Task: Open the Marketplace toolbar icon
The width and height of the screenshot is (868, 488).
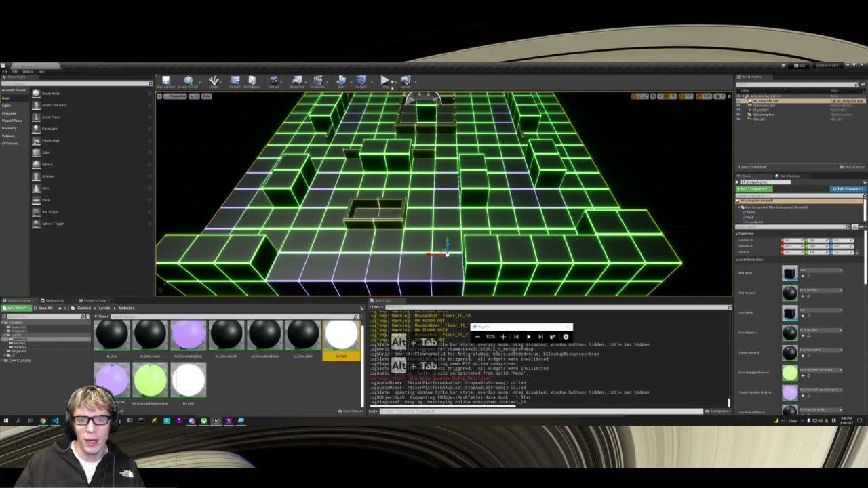Action: 252,81
